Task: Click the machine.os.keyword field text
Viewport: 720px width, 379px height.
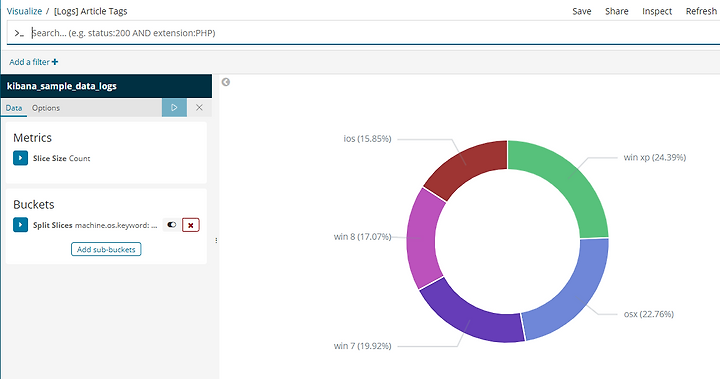Action: 116,225
